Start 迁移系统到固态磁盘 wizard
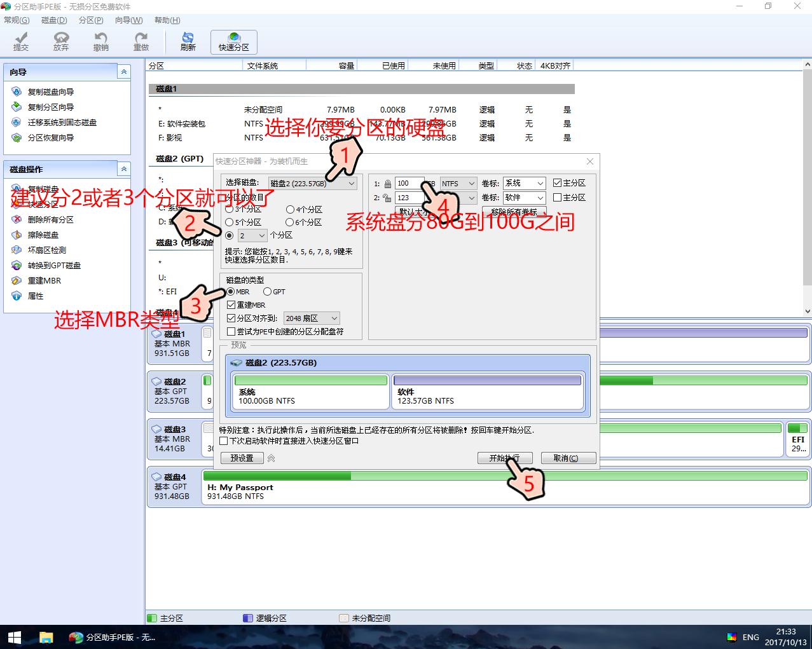Viewport: 812px width, 649px height. coord(62,123)
